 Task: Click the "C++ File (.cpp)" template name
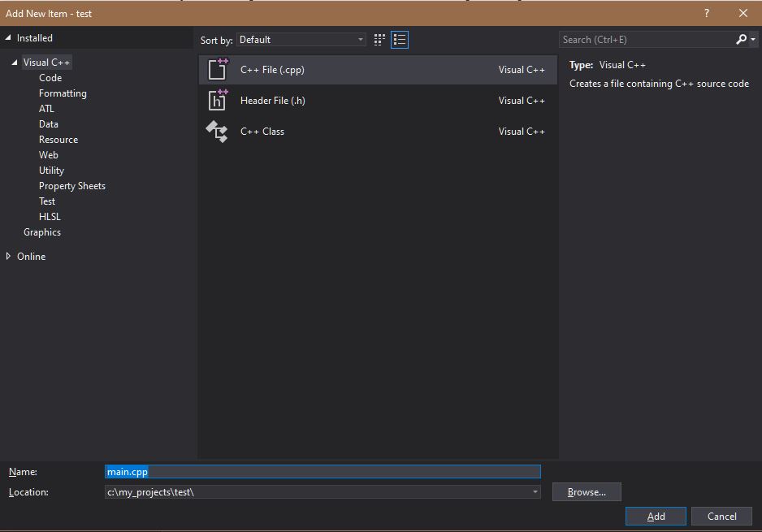tap(272, 70)
